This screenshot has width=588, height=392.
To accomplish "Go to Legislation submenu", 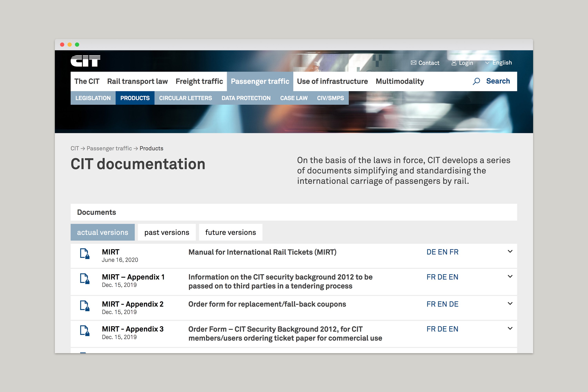I will point(93,98).
